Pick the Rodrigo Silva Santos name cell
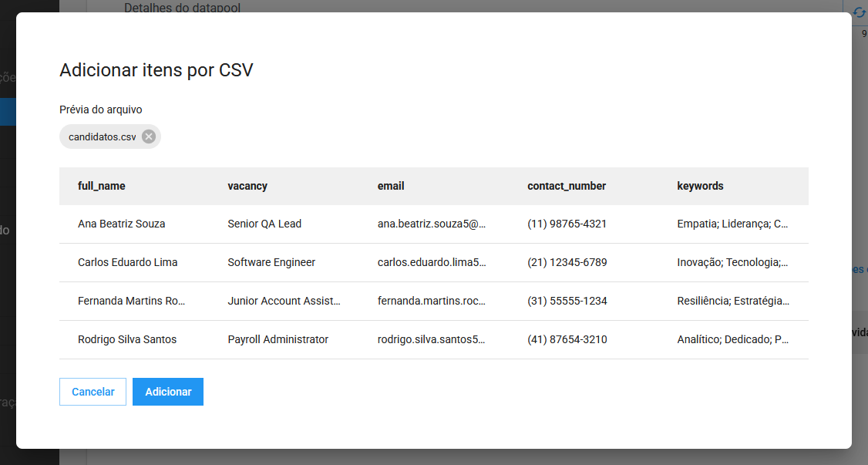Image resolution: width=868 pixels, height=465 pixels. tap(127, 339)
